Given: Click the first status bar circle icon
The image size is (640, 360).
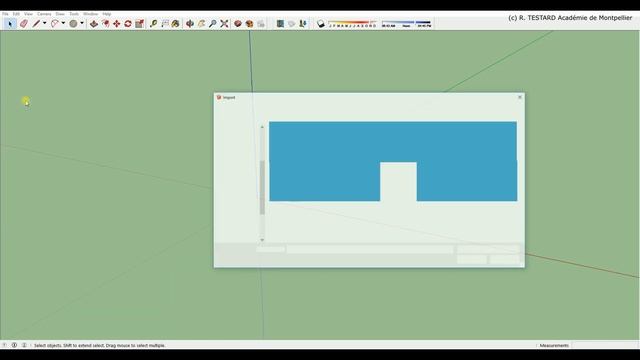Looking at the screenshot, I should pyautogui.click(x=4, y=345).
